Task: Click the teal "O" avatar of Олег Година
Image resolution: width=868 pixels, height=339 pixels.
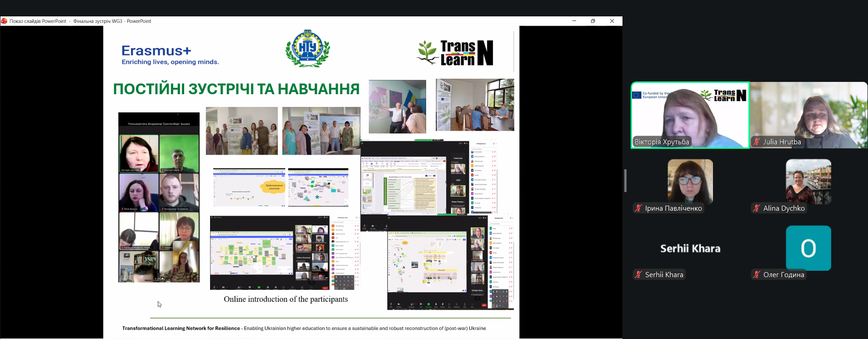Action: (x=808, y=248)
